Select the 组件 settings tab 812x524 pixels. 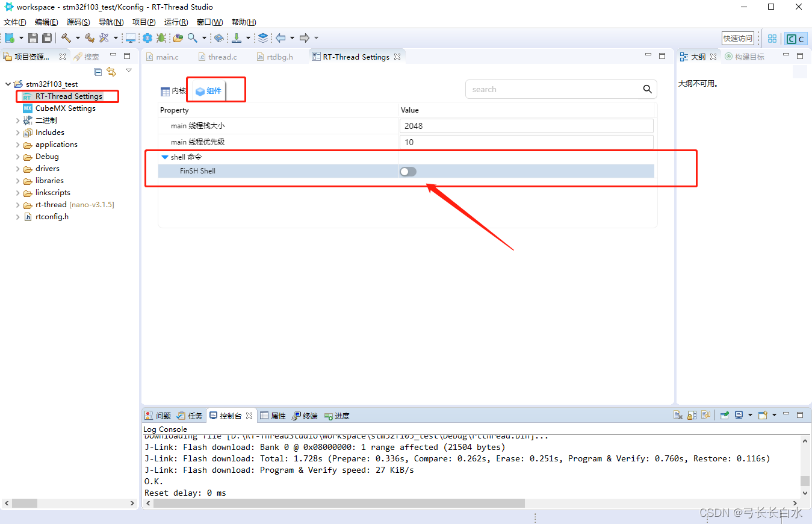[209, 92]
